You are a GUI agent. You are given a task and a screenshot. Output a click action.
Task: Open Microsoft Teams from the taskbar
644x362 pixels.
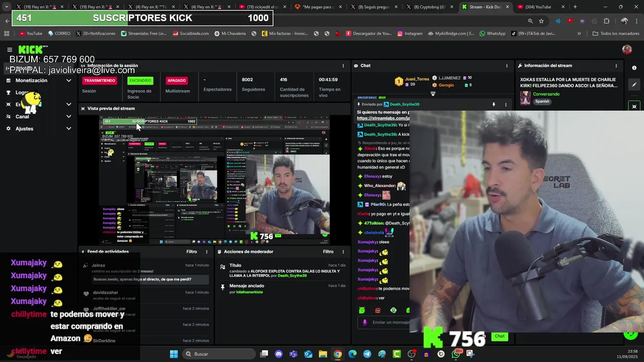coord(293,354)
